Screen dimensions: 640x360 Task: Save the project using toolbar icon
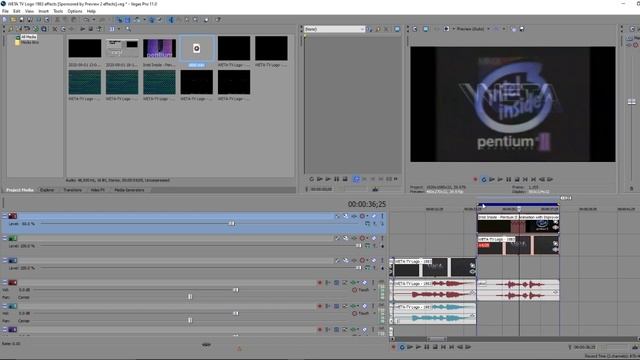[x=21, y=20]
